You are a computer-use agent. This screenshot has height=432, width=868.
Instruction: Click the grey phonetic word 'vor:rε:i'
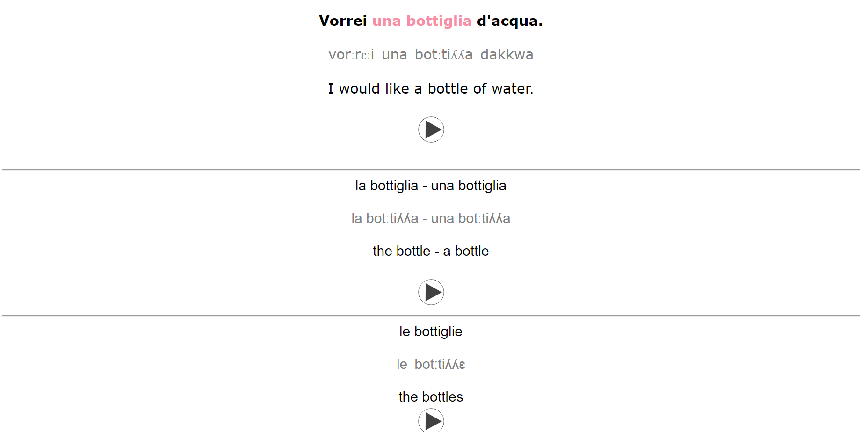pos(351,55)
